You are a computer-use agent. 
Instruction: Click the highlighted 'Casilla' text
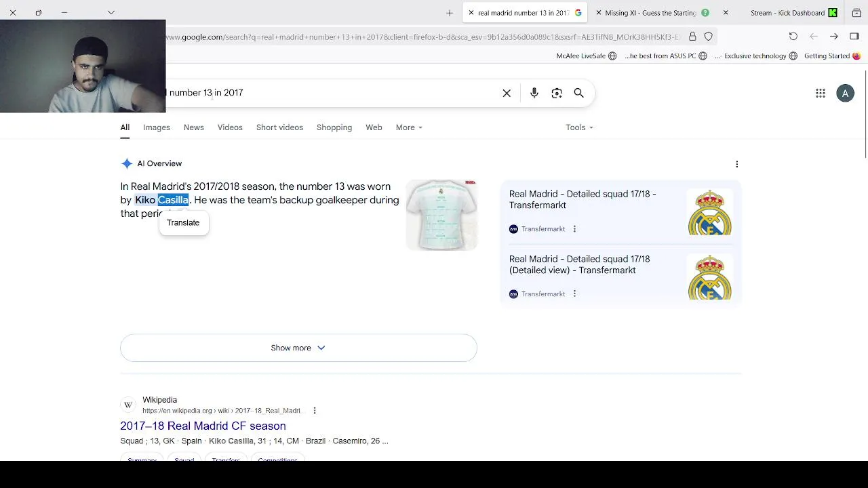173,200
